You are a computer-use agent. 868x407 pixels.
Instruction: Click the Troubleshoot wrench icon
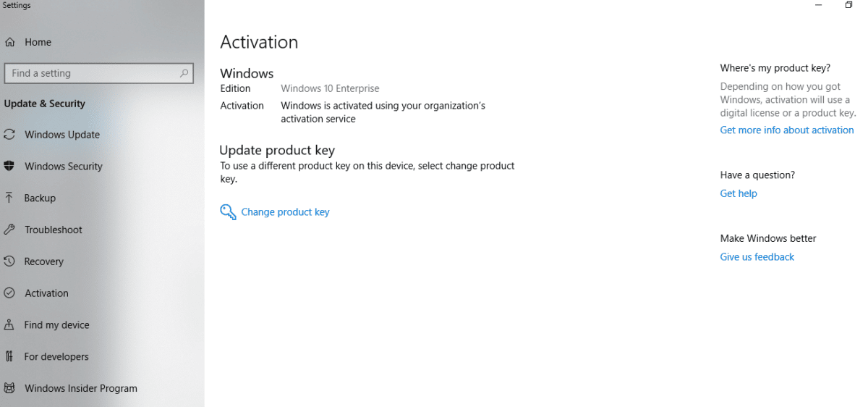(9, 230)
